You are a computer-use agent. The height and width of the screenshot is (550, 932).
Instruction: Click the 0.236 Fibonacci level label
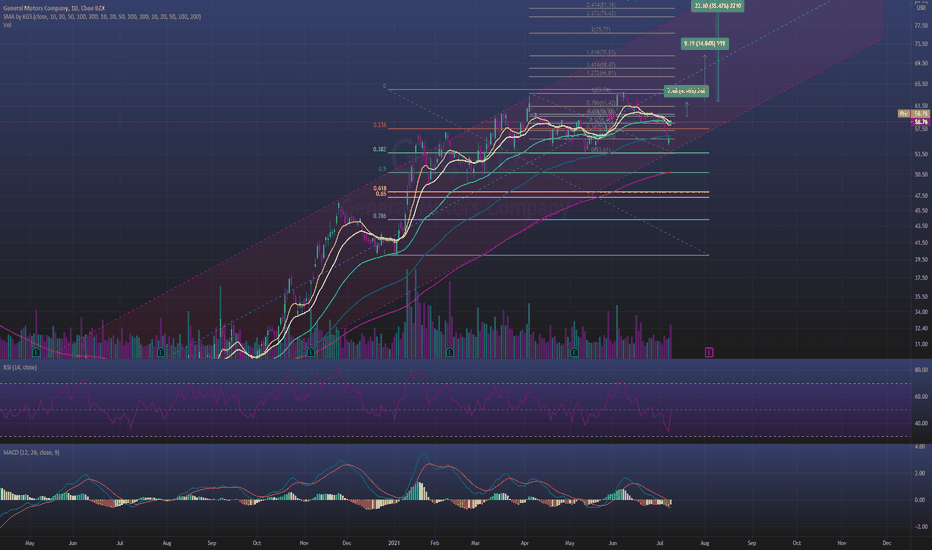click(379, 125)
